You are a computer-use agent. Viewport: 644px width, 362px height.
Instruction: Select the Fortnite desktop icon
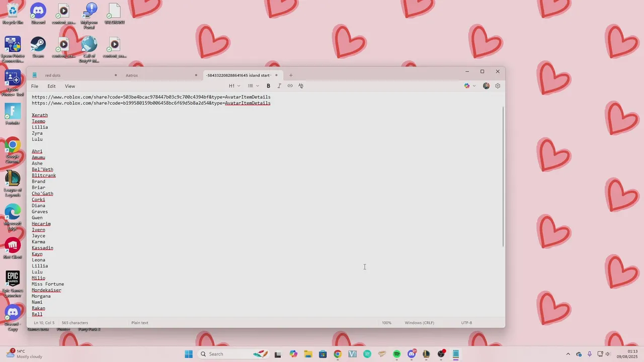13,114
